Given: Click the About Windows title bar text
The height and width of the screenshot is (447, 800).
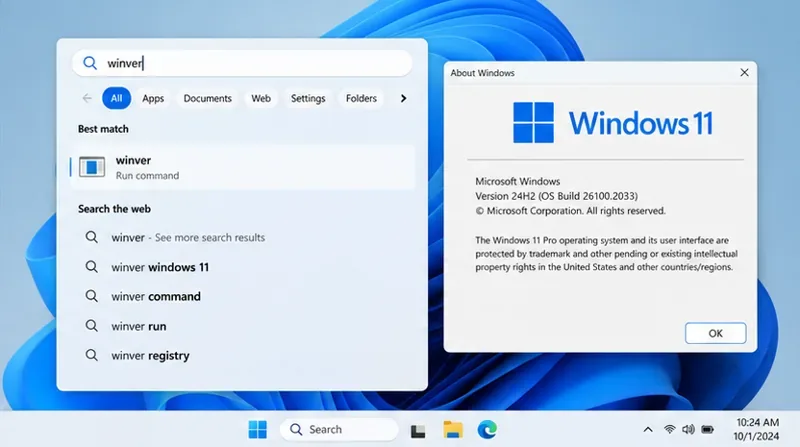Looking at the screenshot, I should 482,73.
